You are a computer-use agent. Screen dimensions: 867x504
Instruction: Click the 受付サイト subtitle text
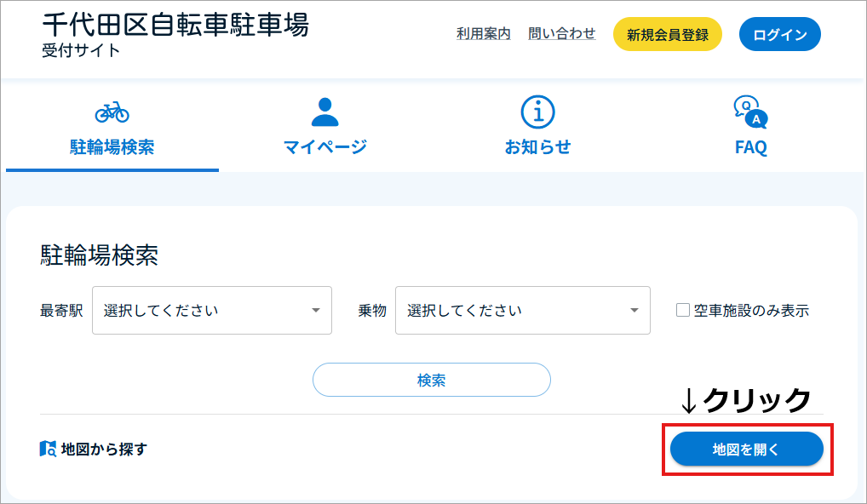coord(81,50)
